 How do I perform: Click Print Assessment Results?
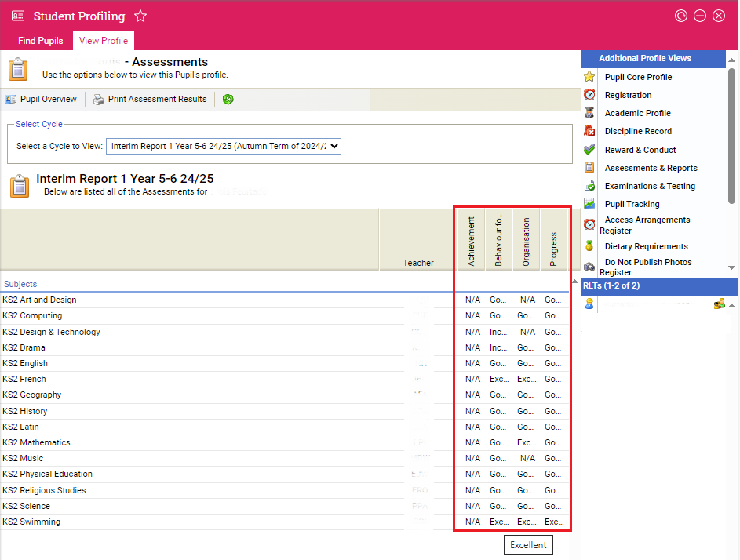tap(150, 100)
